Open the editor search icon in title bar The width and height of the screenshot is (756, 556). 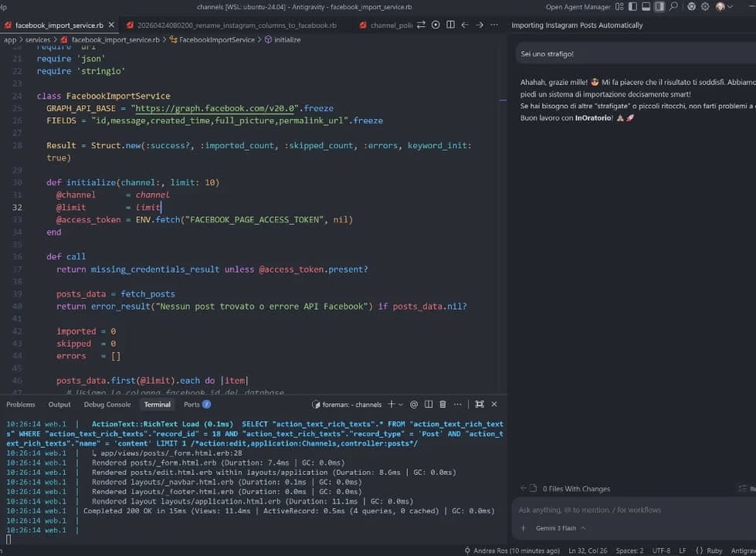tap(674, 7)
